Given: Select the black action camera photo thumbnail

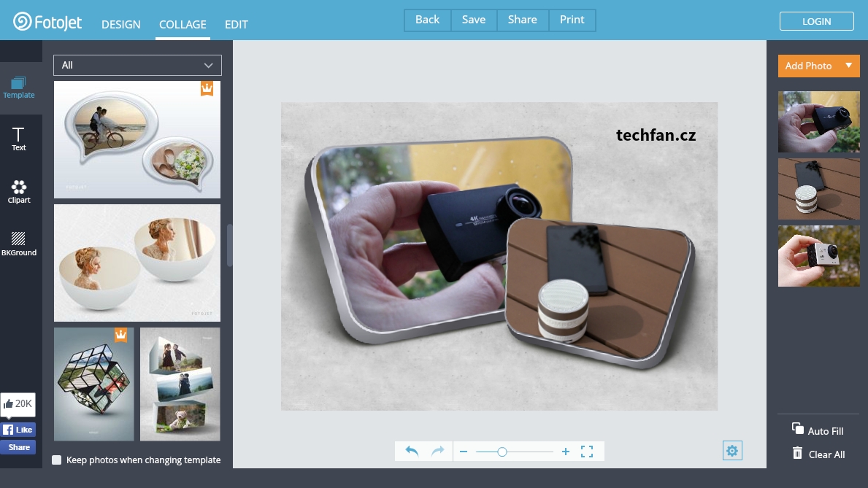Looking at the screenshot, I should [819, 122].
